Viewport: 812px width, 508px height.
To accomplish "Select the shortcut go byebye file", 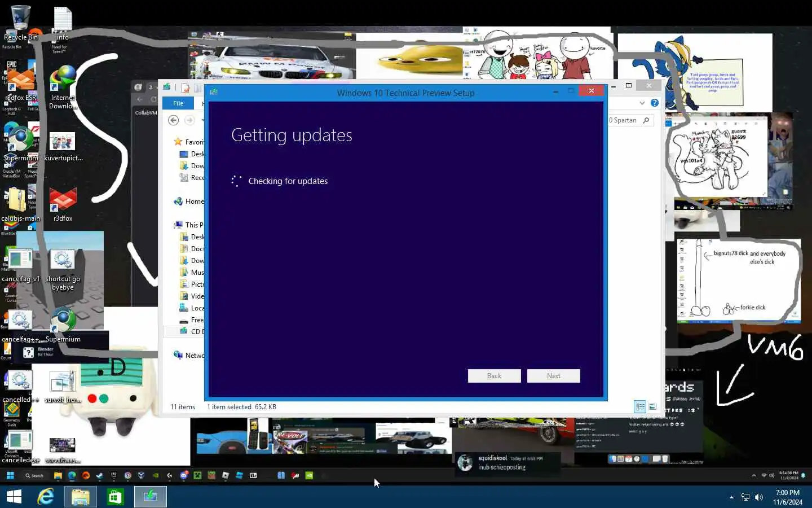I will [x=63, y=270].
